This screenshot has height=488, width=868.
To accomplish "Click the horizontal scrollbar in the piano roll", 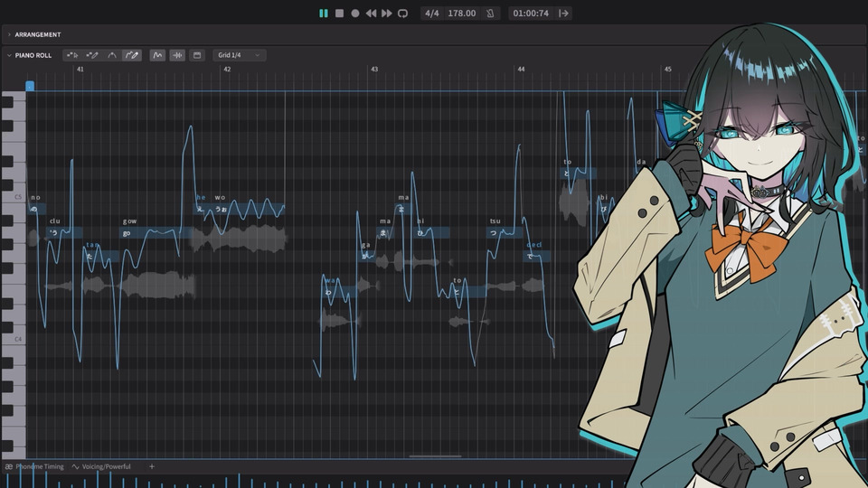I will pyautogui.click(x=435, y=456).
